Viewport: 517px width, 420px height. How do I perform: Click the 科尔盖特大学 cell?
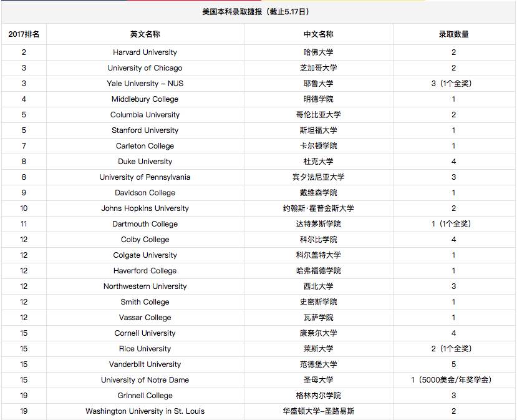(319, 255)
